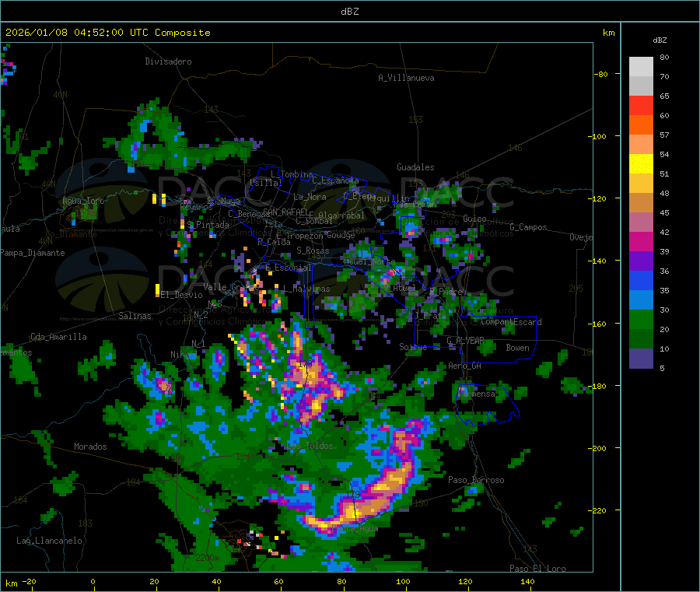Pick the purple 39 dBZ legend swatch
Viewport: 700px width, 592px height.
pos(641,261)
